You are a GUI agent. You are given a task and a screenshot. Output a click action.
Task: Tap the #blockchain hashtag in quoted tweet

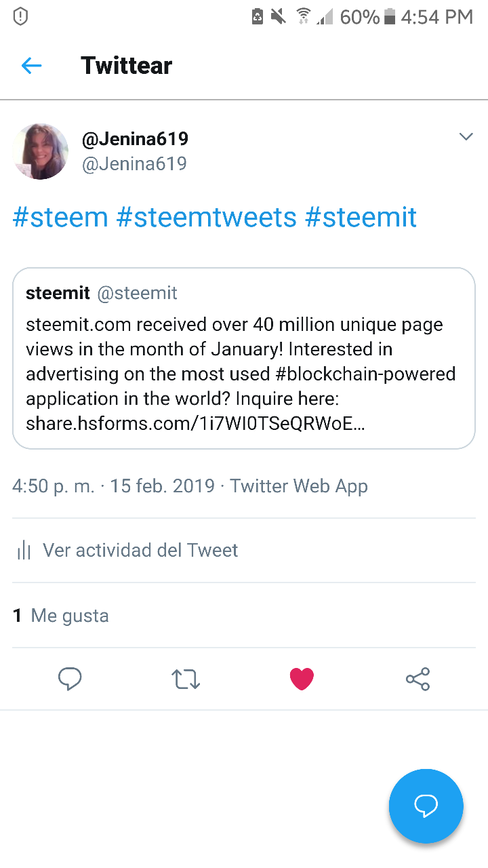(361, 374)
